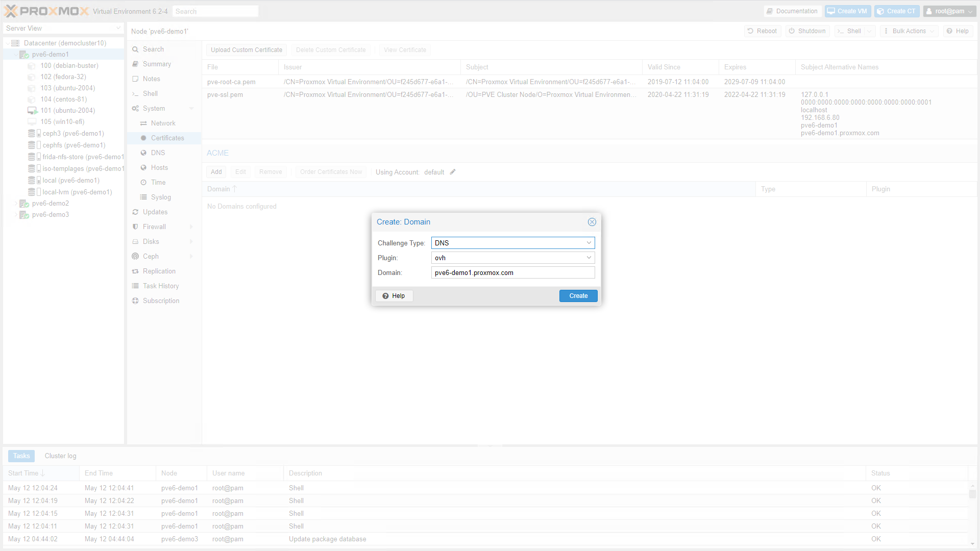Open the Bulk Actions menu
This screenshot has height=551, width=980.
coord(909,31)
